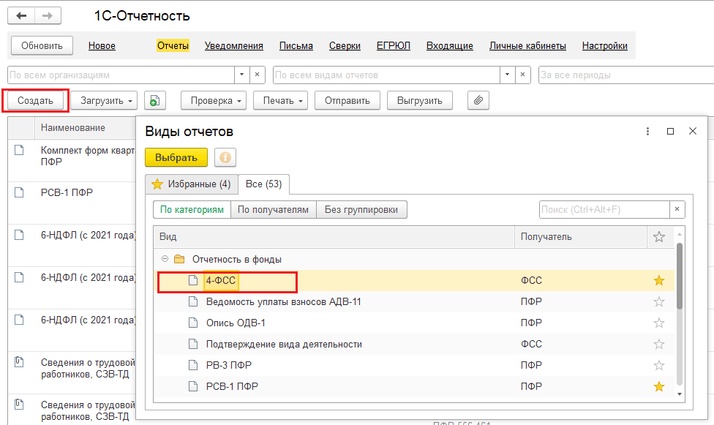The width and height of the screenshot is (714, 425).
Task: Click the green document icon beside Загрузить
Action: pos(155,101)
